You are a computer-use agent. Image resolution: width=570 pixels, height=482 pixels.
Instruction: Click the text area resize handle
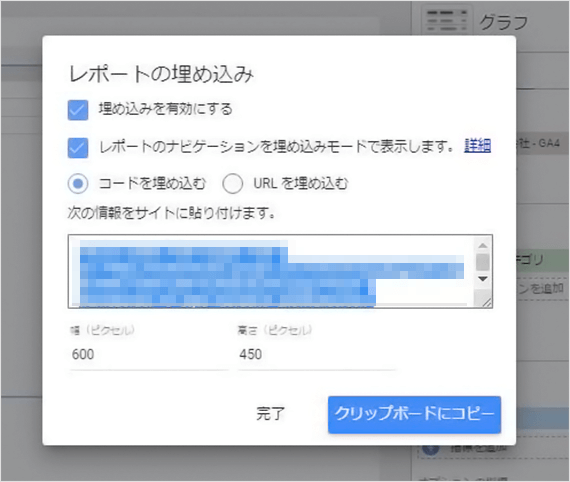486,302
